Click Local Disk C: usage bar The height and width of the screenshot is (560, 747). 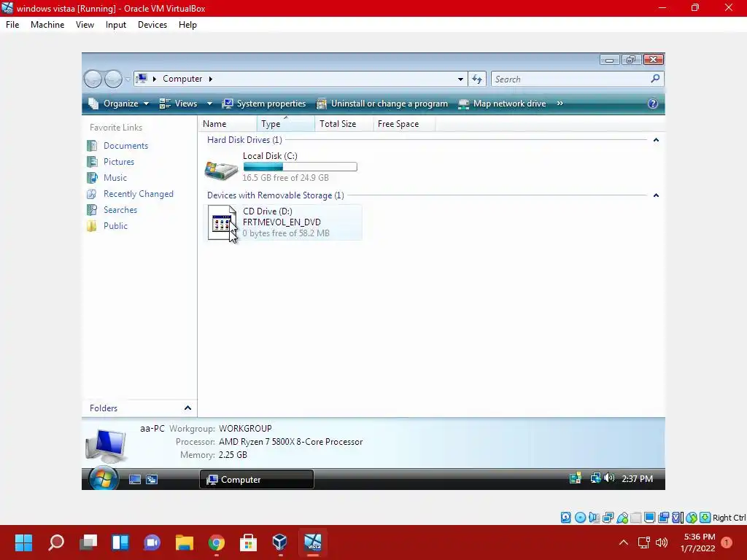point(300,167)
